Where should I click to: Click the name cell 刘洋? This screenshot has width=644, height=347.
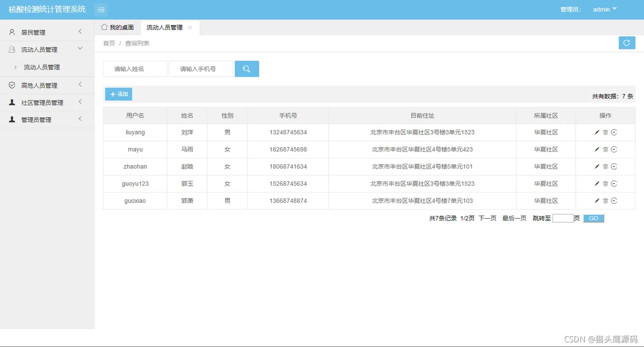[187, 133]
